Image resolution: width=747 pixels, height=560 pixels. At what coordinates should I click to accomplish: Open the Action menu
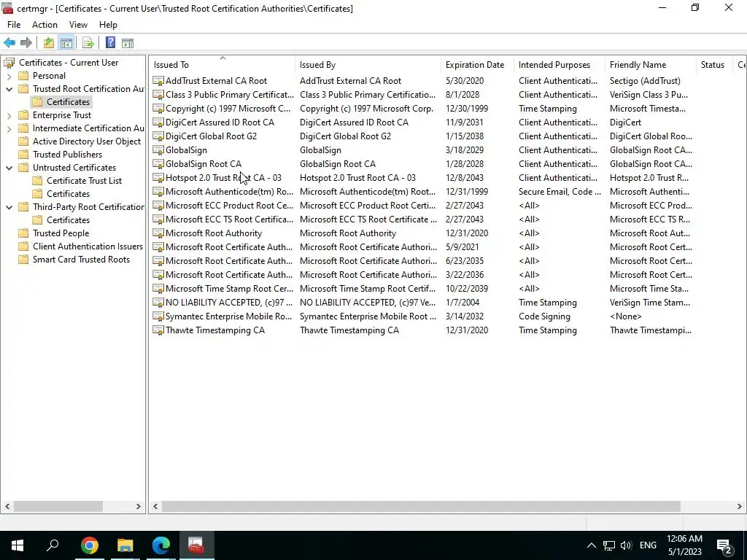[44, 25]
